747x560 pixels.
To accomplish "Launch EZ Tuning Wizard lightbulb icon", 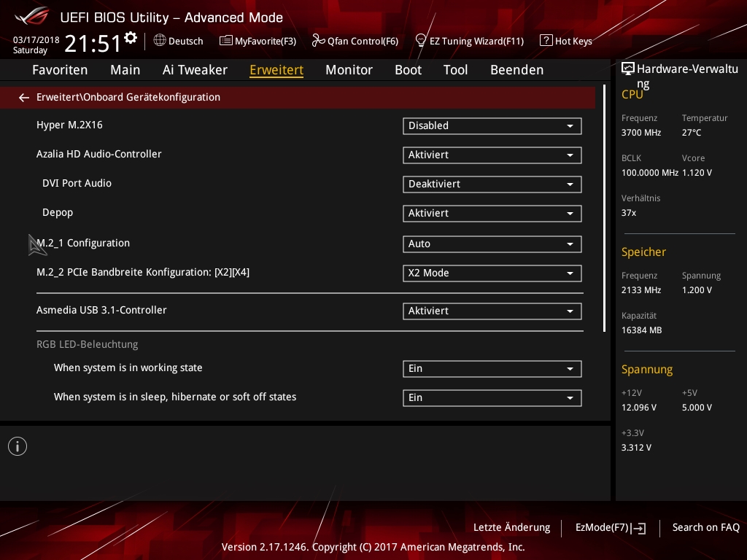I will click(x=421, y=41).
